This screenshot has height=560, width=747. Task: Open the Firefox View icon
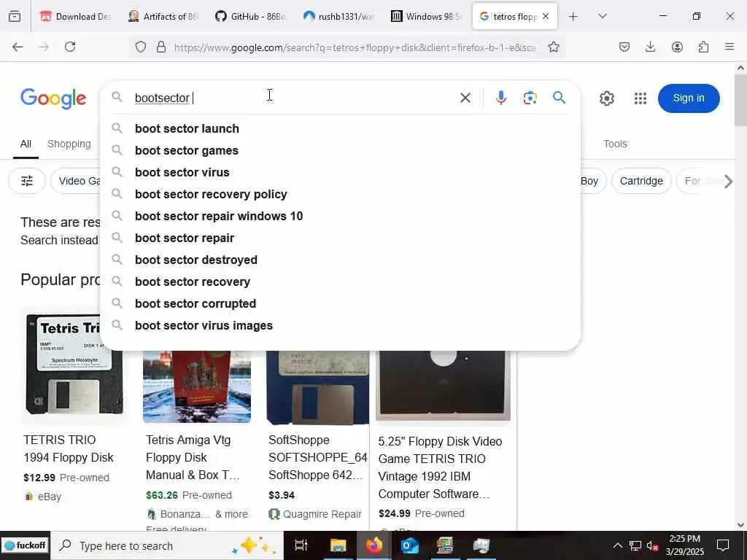(x=15, y=16)
